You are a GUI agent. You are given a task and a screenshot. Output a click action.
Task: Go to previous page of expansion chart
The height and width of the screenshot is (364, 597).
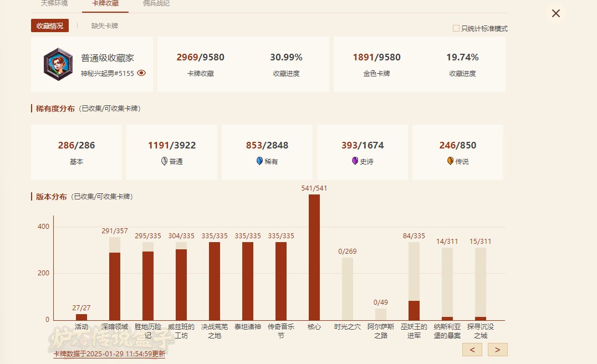(x=472, y=350)
